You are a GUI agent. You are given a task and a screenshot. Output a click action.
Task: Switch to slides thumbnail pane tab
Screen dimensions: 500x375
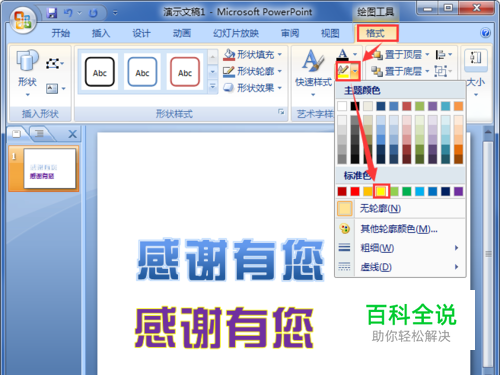tap(17, 134)
